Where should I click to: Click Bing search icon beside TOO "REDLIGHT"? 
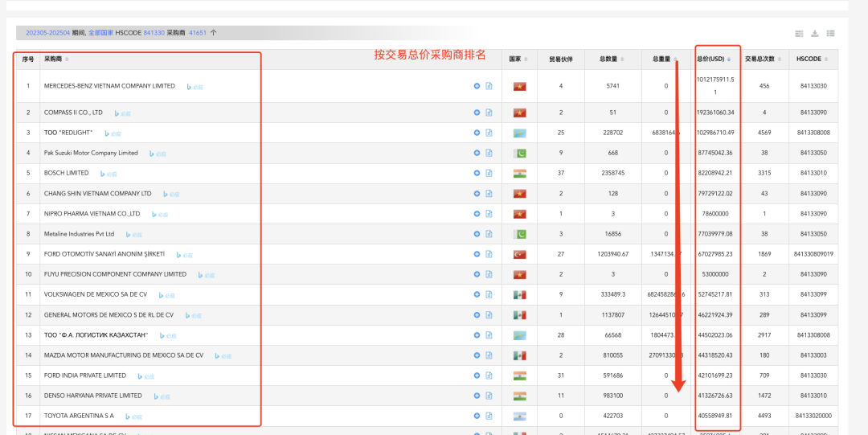point(113,133)
